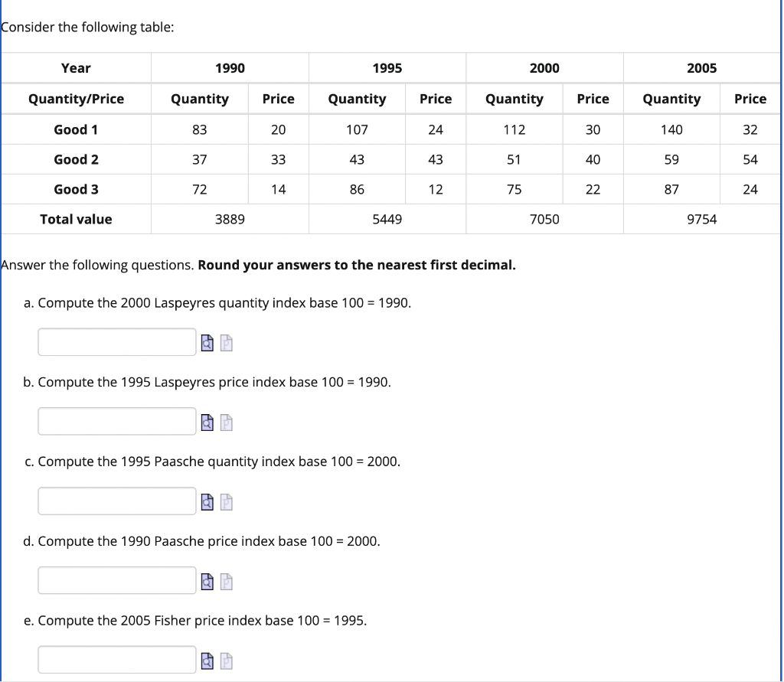Screen dimensions: 784x682
Task: Select the answer field under question d
Action: coord(116,580)
